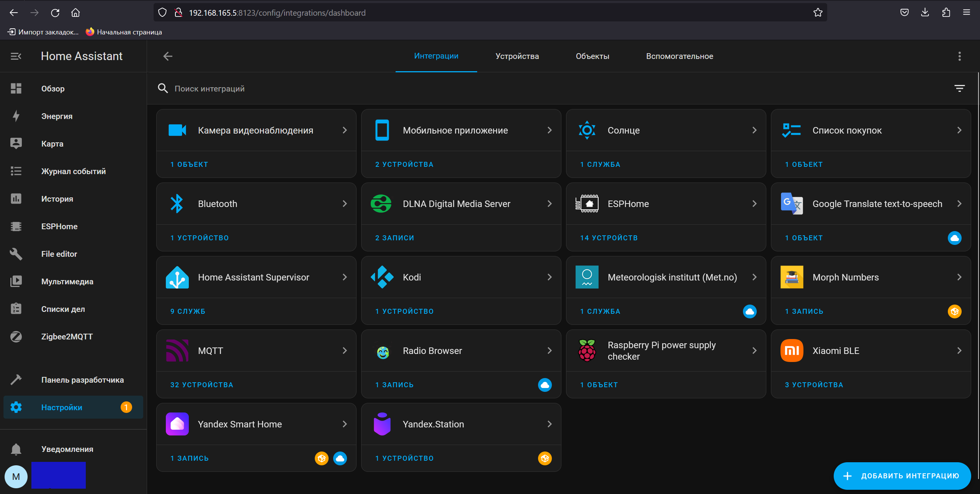Go back with the header arrow
Viewport: 980px width, 494px height.
tap(168, 56)
